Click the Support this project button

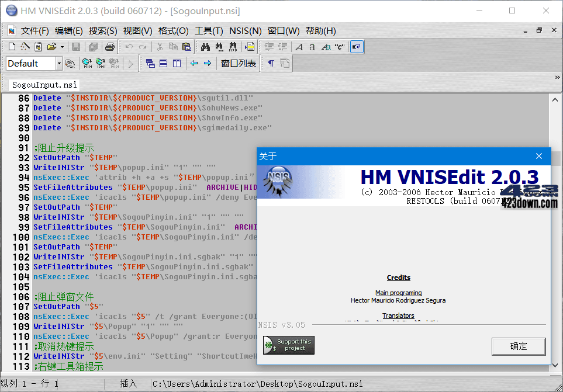point(288,345)
